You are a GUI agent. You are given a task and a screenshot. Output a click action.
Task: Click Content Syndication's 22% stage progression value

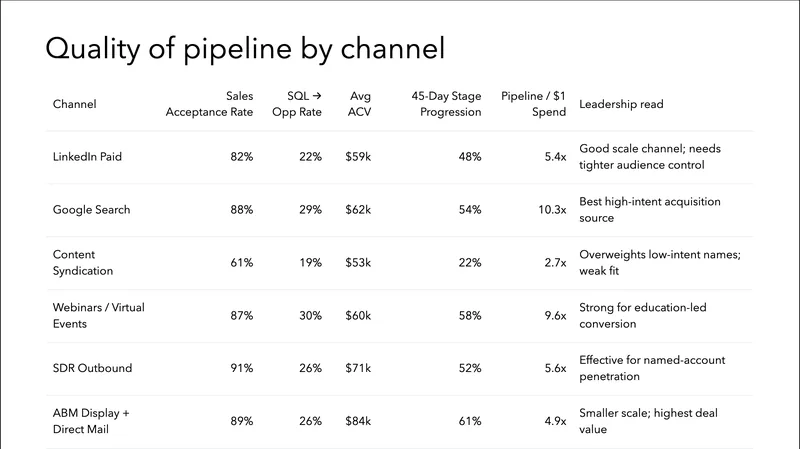[x=470, y=263]
